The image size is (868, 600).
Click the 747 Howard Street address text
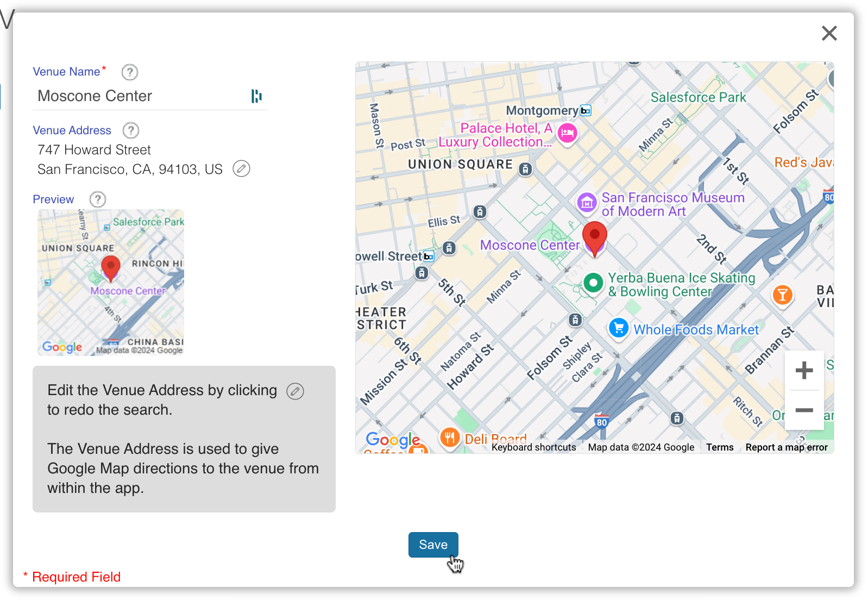point(95,150)
